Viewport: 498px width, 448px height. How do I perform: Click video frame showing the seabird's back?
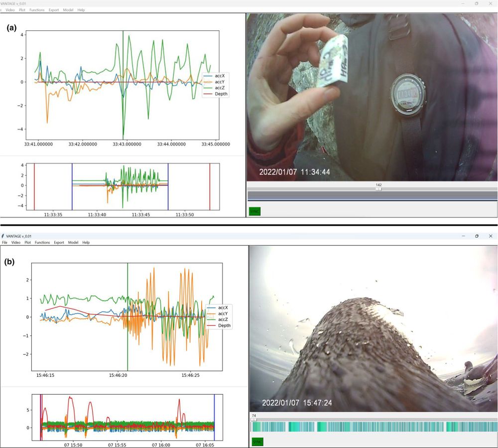tap(373, 328)
